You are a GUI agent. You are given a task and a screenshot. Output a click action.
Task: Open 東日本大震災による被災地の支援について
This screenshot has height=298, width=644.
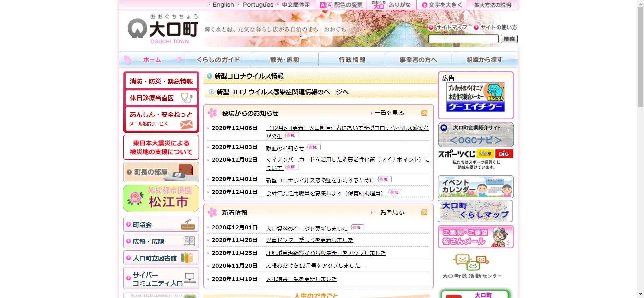(x=161, y=147)
